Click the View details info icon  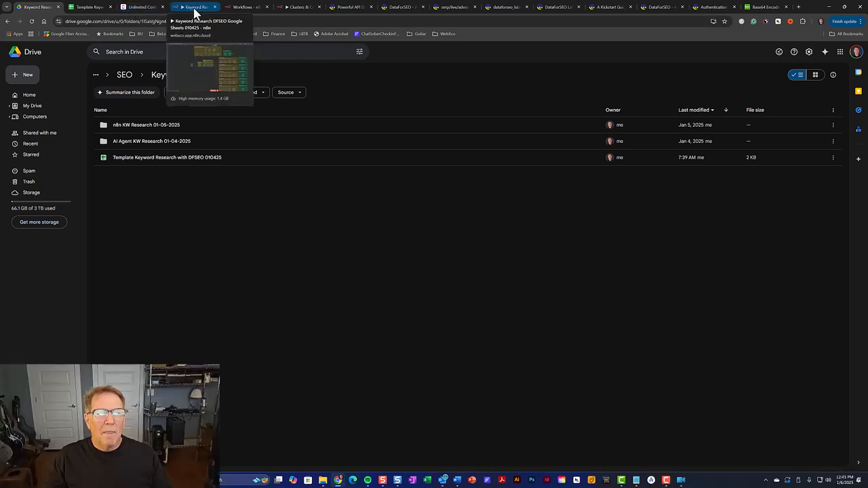point(833,75)
